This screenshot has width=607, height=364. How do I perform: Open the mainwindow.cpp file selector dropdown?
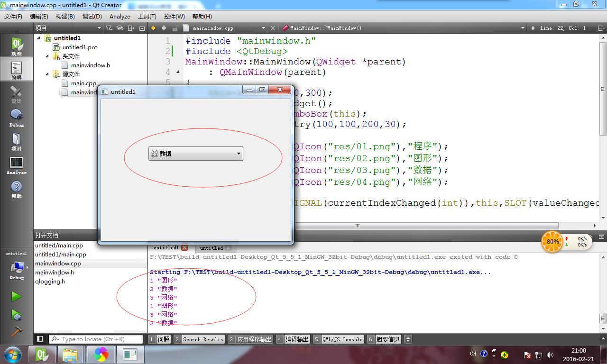click(224, 28)
